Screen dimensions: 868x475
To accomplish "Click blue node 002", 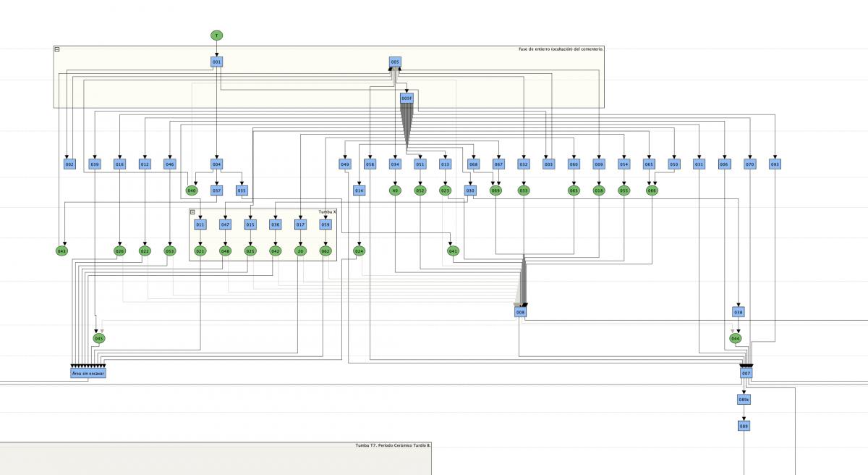I will tap(69, 164).
